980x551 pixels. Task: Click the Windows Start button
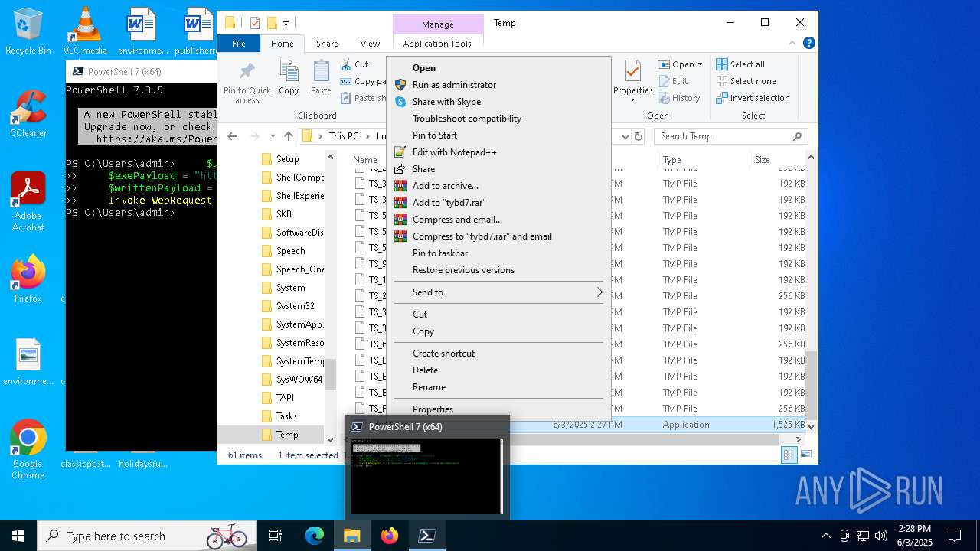[x=18, y=536]
